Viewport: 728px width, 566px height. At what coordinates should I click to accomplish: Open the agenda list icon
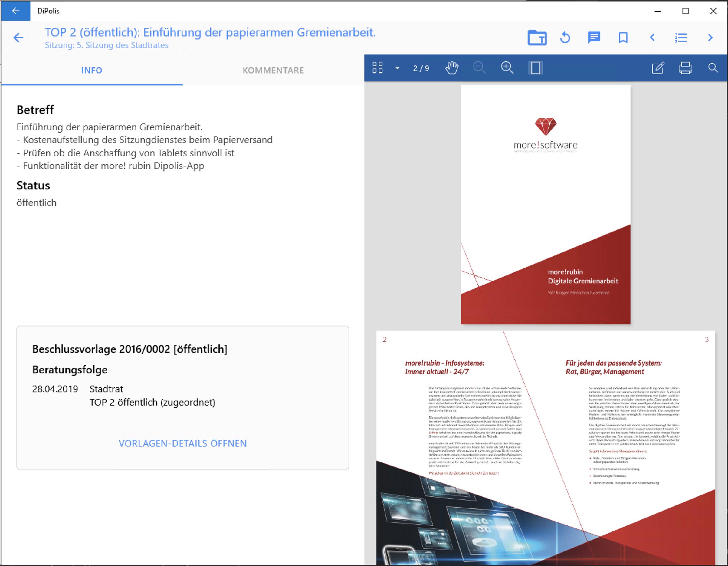click(x=681, y=38)
